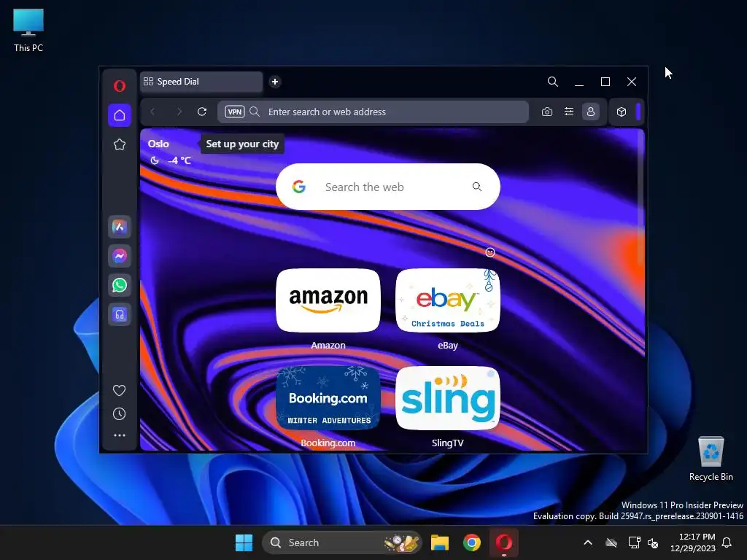Take a snapshot with the camera icon
The width and height of the screenshot is (747, 560).
[x=547, y=112]
